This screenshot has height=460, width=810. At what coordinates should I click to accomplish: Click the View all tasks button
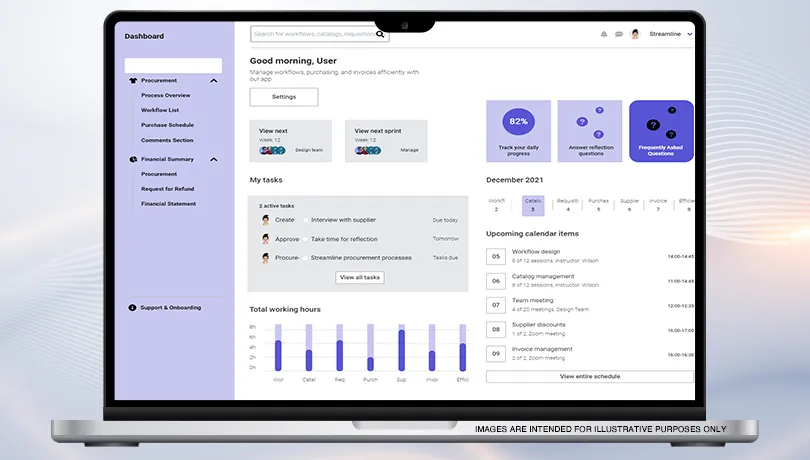(359, 277)
